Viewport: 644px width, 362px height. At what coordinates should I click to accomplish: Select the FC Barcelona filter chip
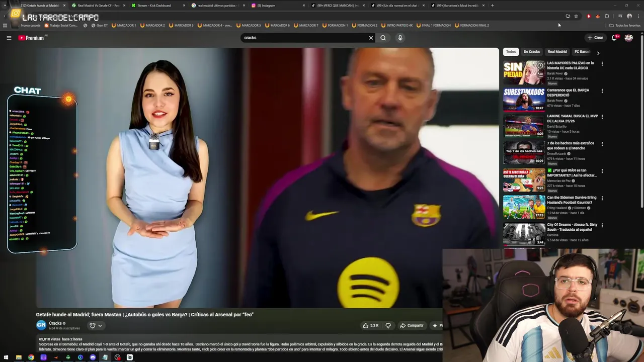(583, 52)
